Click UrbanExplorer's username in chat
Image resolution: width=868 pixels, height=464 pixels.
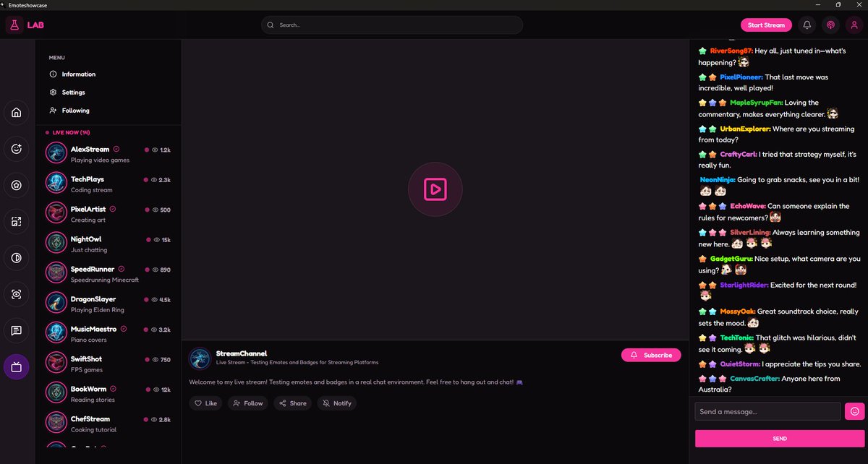pyautogui.click(x=745, y=129)
